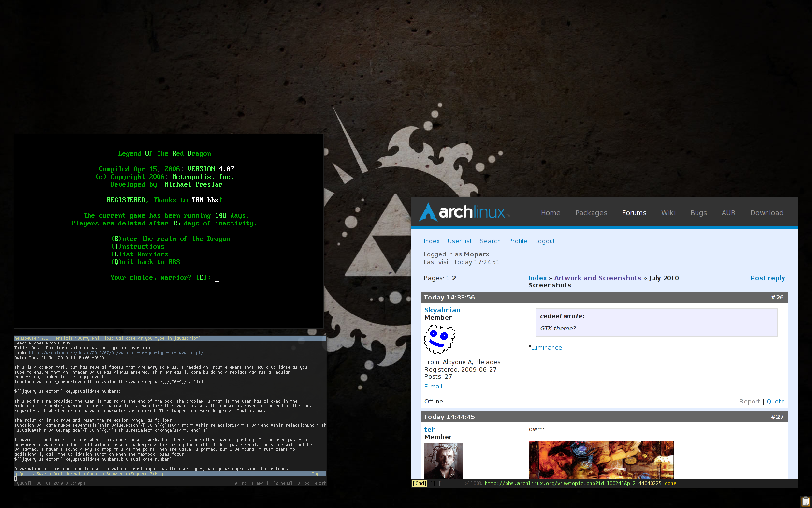Switch to the Forums tab

pyautogui.click(x=634, y=213)
